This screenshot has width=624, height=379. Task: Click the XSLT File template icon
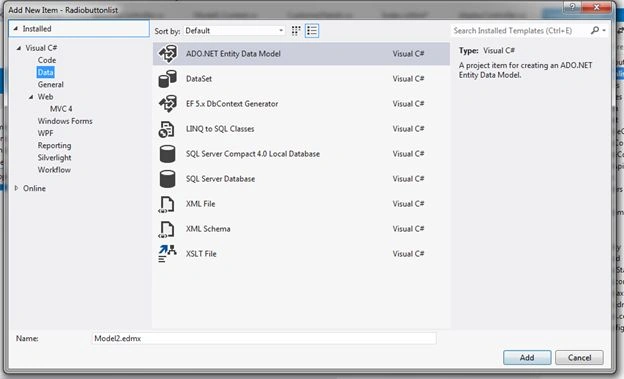[167, 254]
